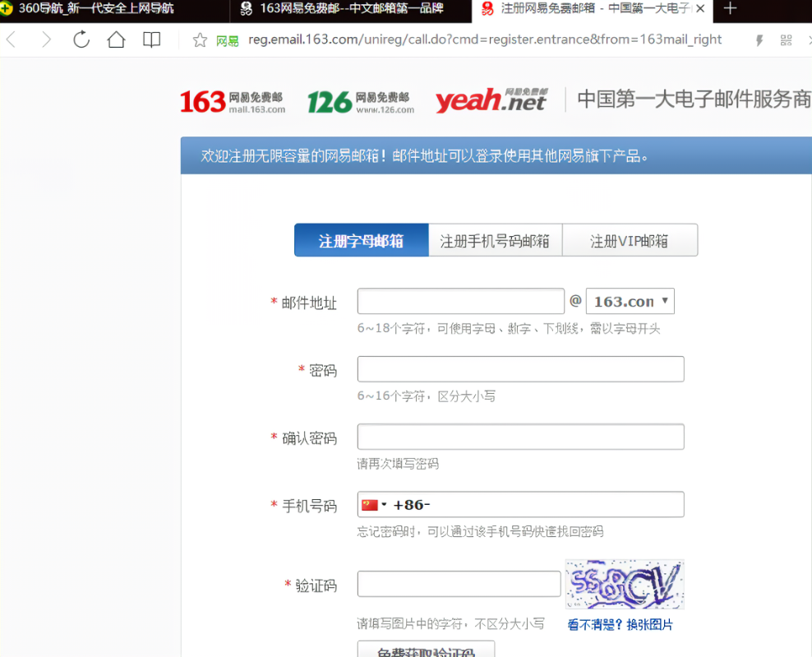The width and height of the screenshot is (812, 657).
Task: Click the hint text 6~16个字符，区分大小写
Action: pyautogui.click(x=427, y=396)
